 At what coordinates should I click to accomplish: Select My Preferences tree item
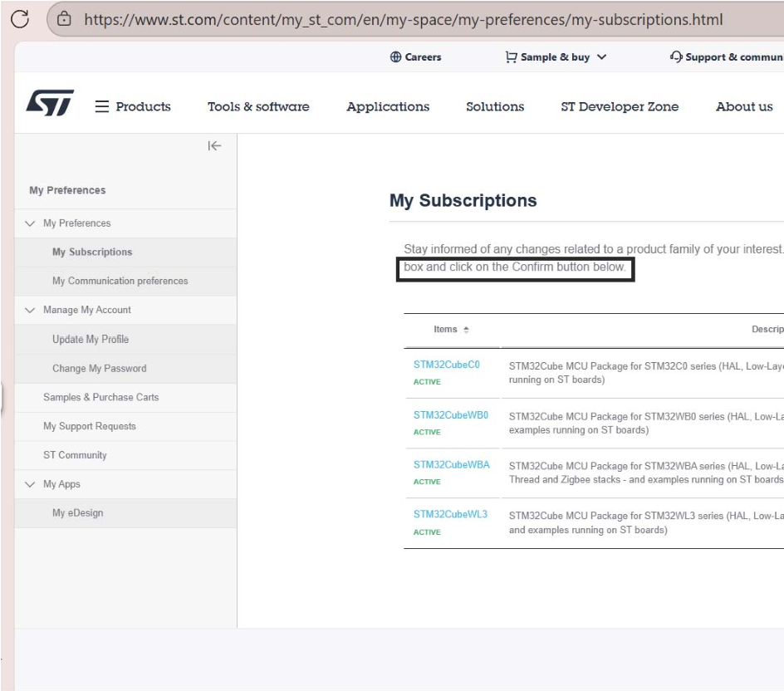[x=77, y=223]
